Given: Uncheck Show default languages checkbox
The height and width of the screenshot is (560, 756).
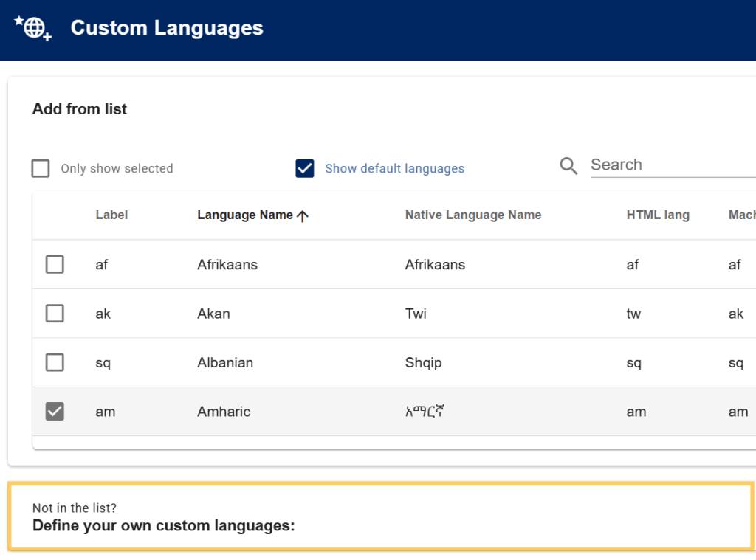Looking at the screenshot, I should [305, 169].
